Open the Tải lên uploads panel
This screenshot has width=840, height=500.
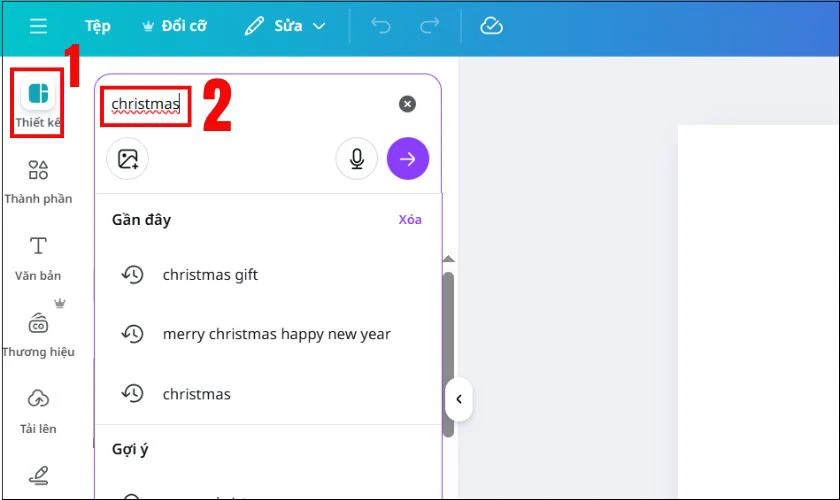click(38, 410)
